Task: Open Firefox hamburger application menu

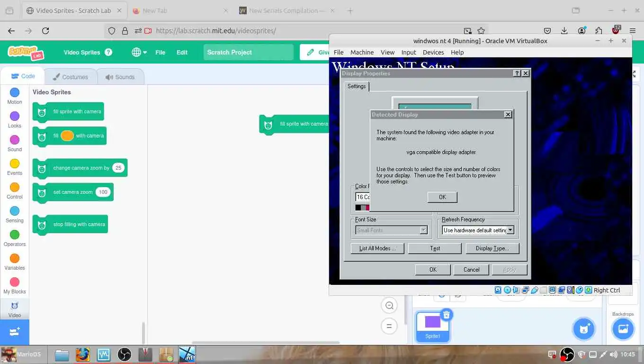Action: (x=632, y=31)
